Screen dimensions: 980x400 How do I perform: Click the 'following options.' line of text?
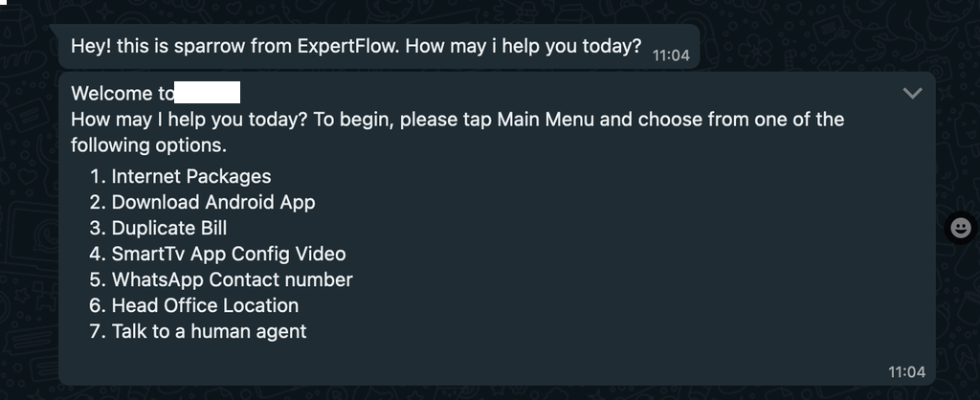[148, 145]
